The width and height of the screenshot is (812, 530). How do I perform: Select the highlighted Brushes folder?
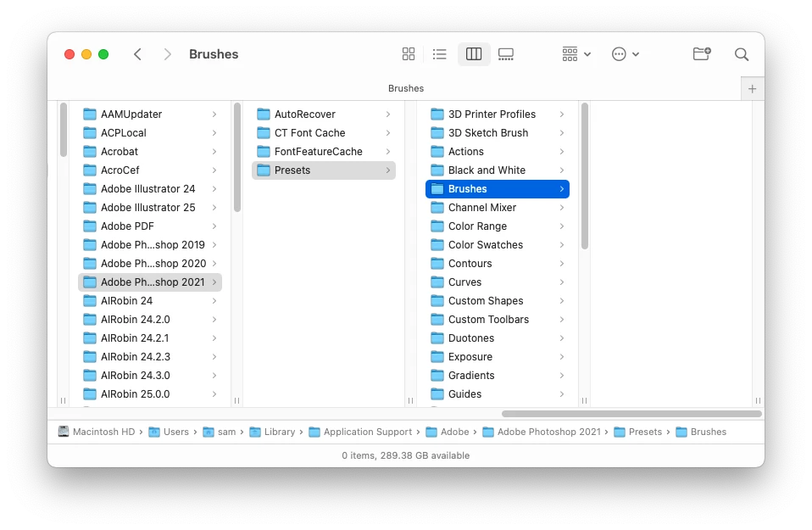pos(498,188)
